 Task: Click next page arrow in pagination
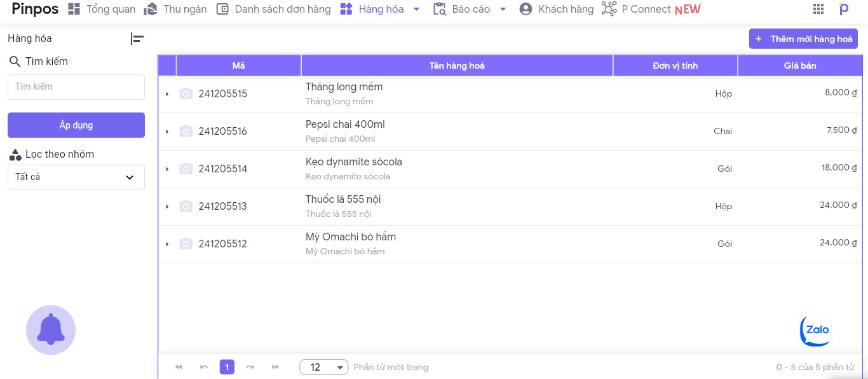(x=250, y=367)
